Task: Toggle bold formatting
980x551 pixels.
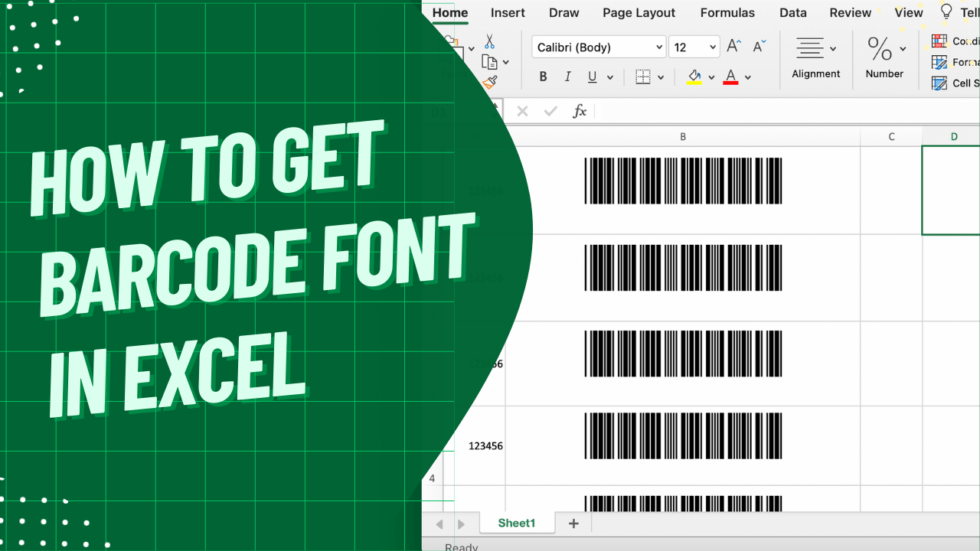Action: point(543,77)
